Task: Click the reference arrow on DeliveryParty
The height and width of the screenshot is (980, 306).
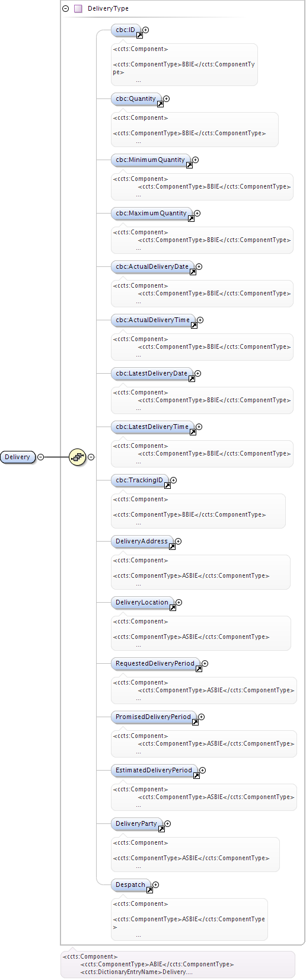Action: click(161, 829)
